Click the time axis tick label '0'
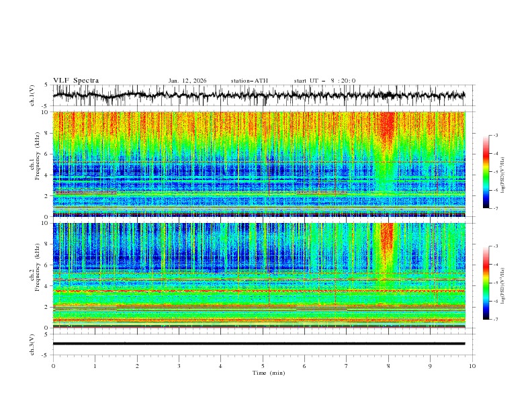This screenshot has width=532, height=411. coord(53,366)
